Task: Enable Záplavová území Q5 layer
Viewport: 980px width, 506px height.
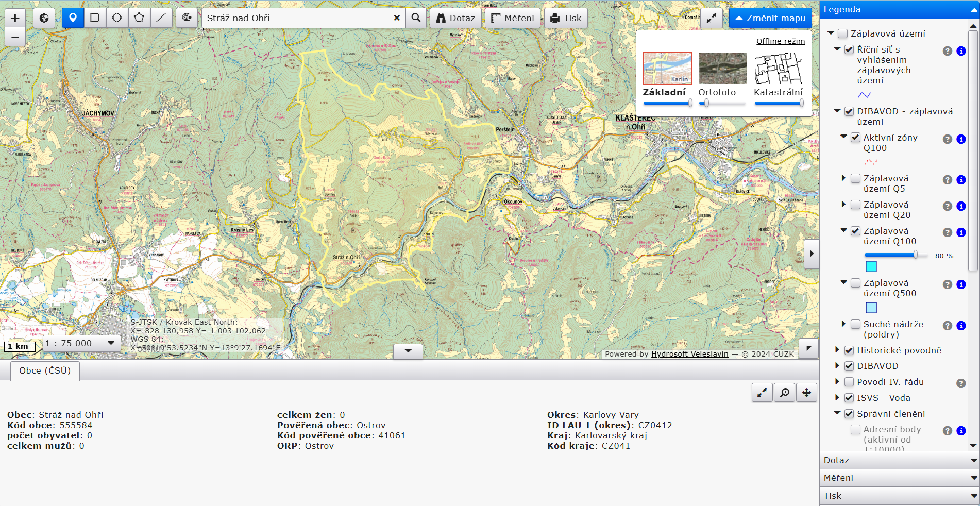Action: 855,178
